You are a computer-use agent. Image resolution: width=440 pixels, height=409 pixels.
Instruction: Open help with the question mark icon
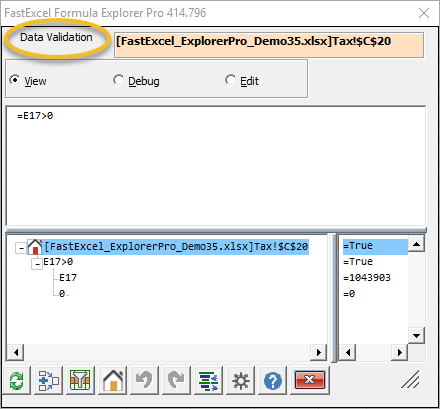click(x=273, y=380)
